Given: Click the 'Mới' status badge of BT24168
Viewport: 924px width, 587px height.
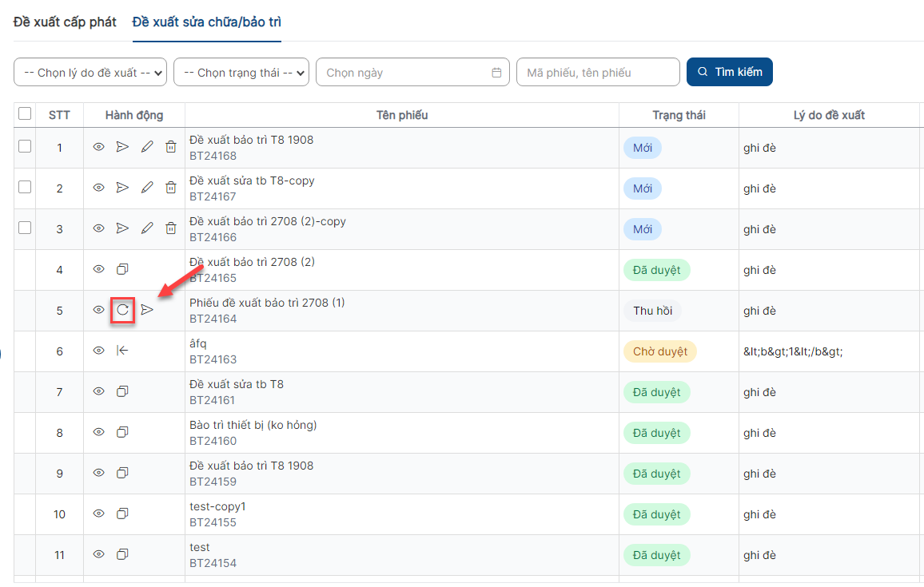Looking at the screenshot, I should [x=643, y=148].
